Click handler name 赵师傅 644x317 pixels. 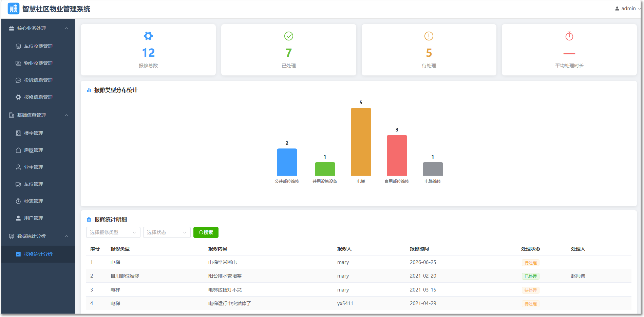coord(578,276)
